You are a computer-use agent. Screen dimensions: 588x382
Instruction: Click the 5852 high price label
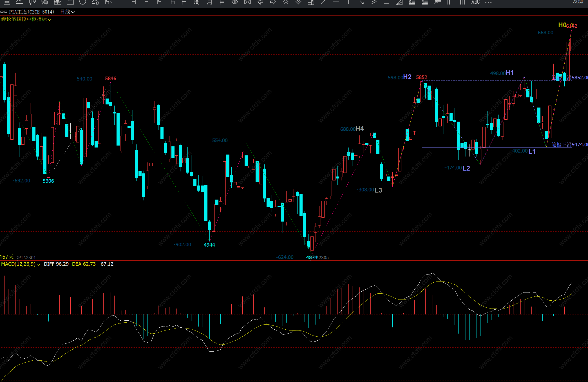[421, 77]
